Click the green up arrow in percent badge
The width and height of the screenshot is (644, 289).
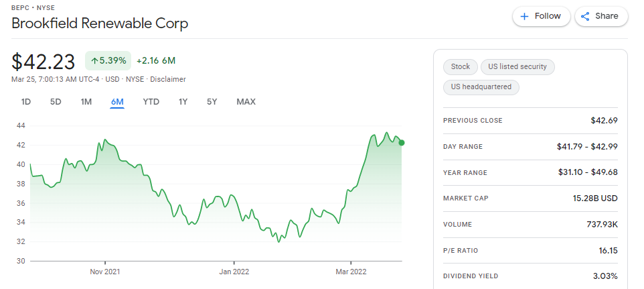pyautogui.click(x=94, y=61)
